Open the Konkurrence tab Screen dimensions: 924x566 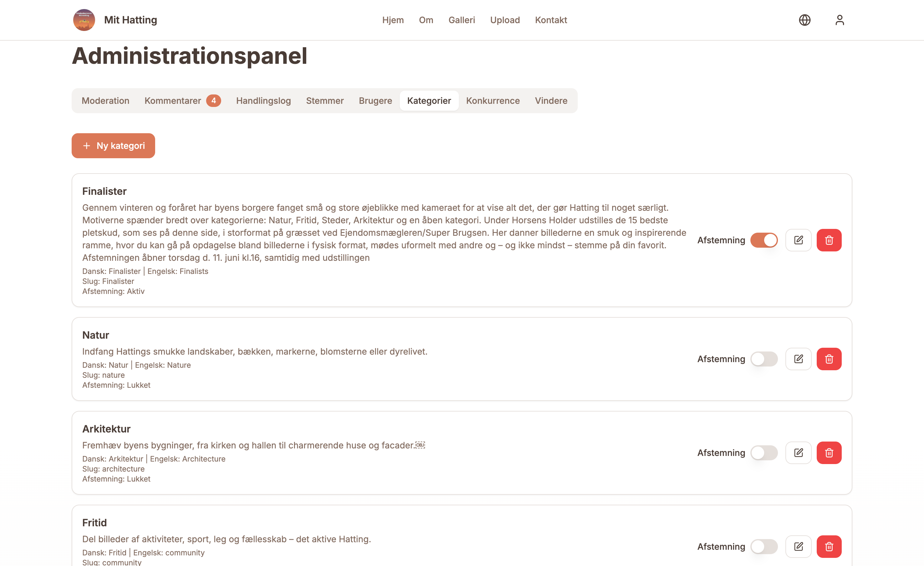coord(493,101)
